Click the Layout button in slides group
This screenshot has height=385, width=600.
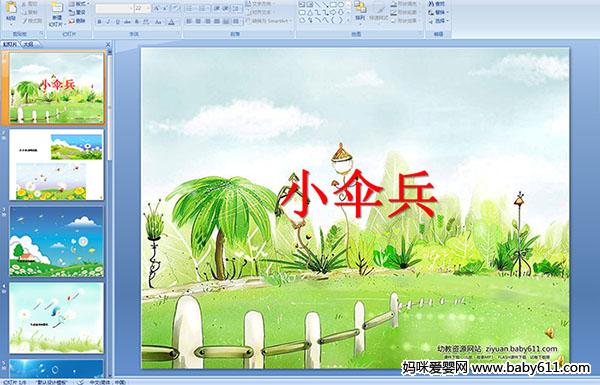(x=78, y=4)
